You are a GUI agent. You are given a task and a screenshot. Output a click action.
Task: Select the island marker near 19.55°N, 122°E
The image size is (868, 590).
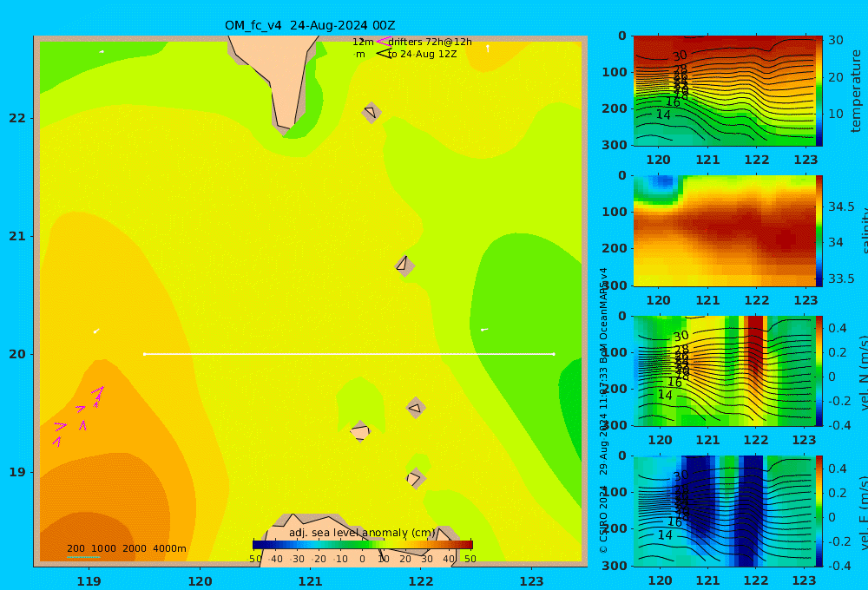tap(416, 408)
